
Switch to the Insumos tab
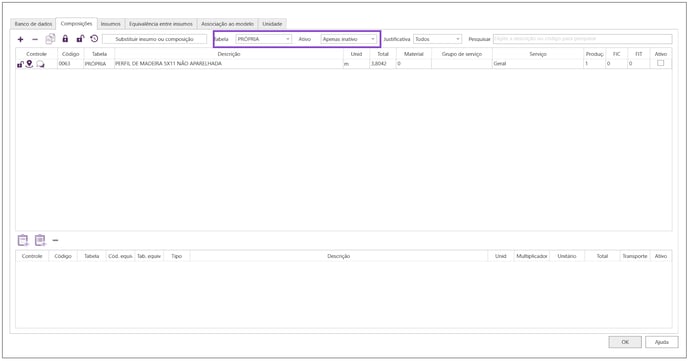pos(111,24)
